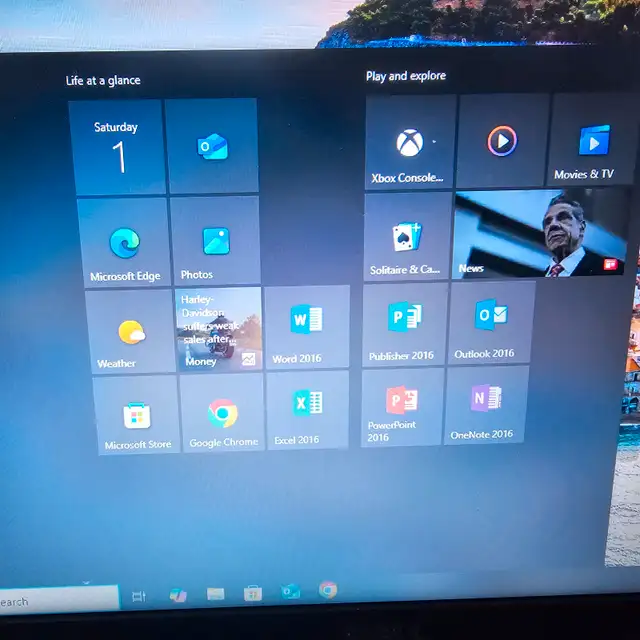
Task: Open the News live tile photo
Action: point(540,234)
